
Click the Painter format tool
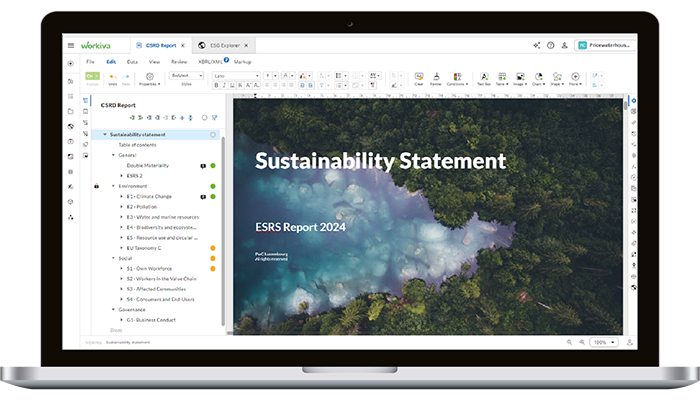[x=437, y=77]
